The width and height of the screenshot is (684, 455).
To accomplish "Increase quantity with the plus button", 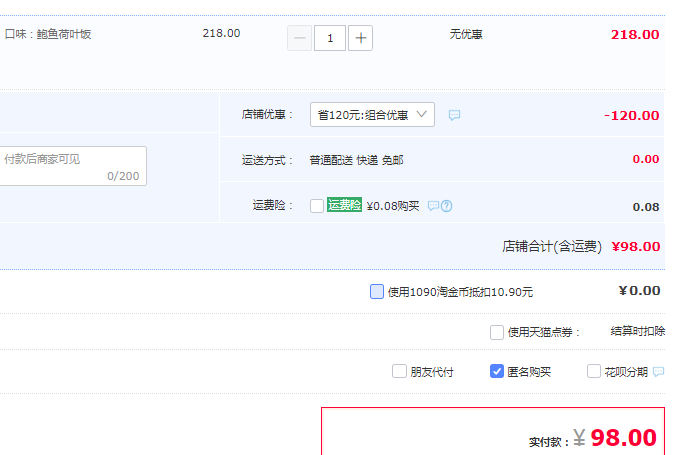I will pos(360,38).
